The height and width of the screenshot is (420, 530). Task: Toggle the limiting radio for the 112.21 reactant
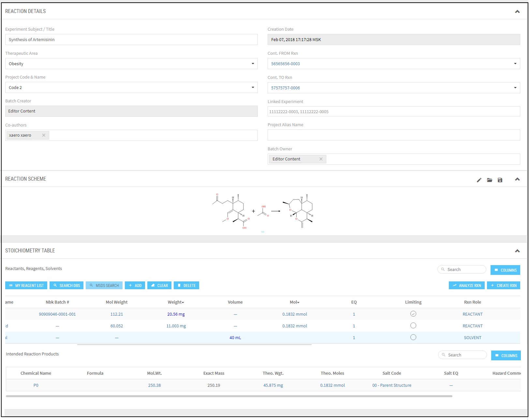pos(413,314)
